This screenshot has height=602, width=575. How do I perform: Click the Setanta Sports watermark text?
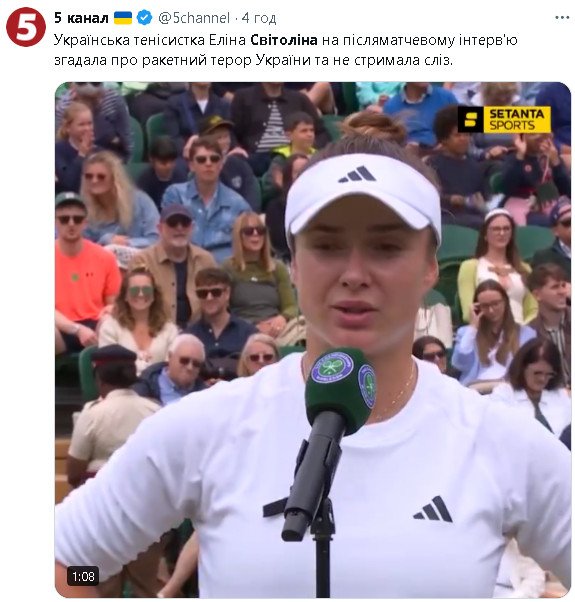pyautogui.click(x=516, y=119)
